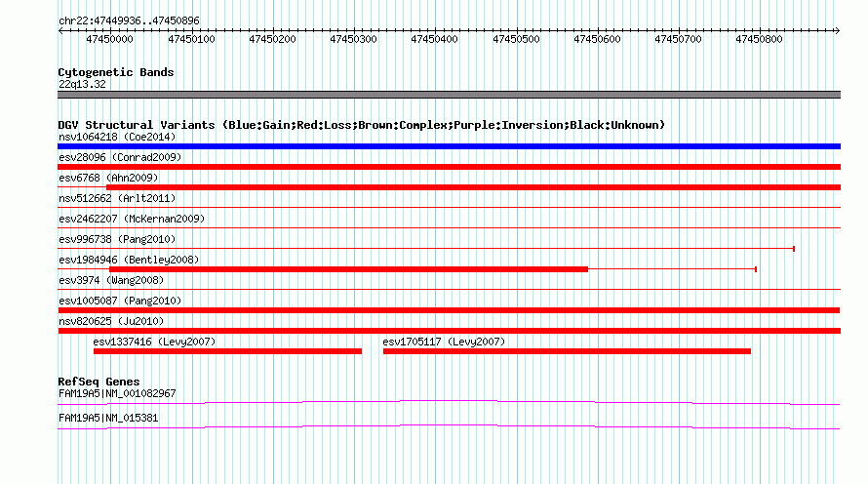Click the 47450400 ruler position label
The image size is (868, 484).
click(x=435, y=39)
